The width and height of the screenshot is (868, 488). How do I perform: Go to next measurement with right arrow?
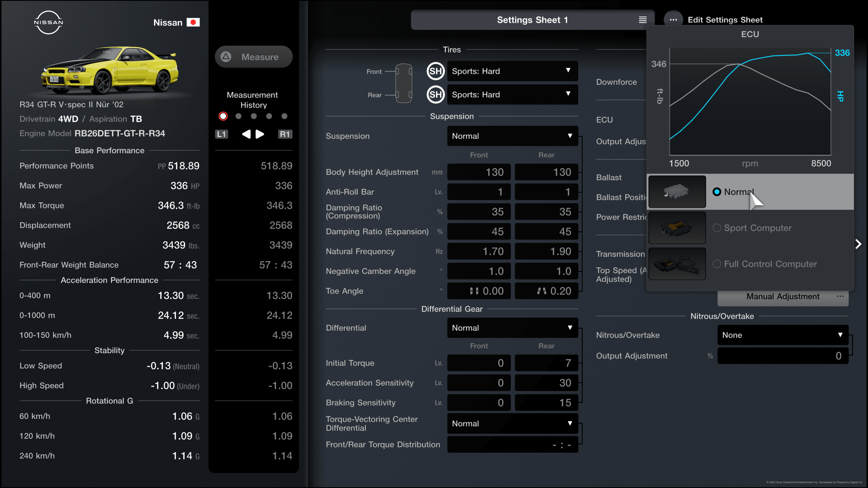260,134
